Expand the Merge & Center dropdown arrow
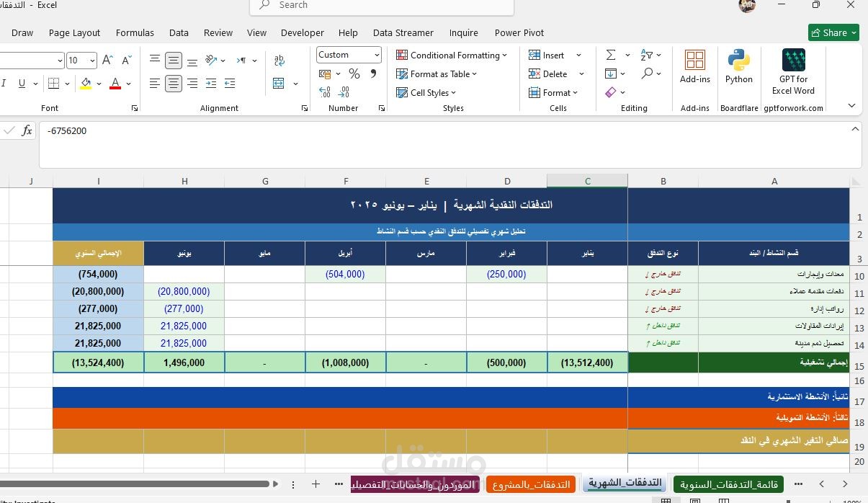868x503 pixels. 295,84
